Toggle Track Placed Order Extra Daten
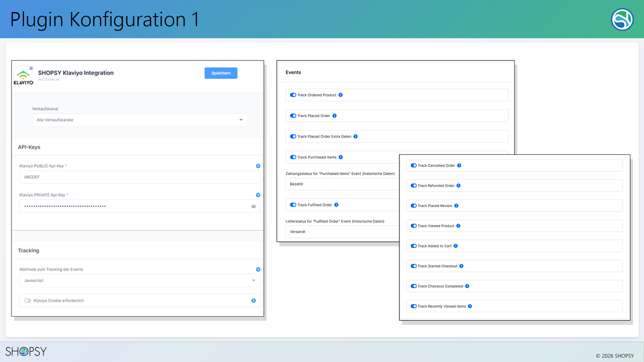 293,136
